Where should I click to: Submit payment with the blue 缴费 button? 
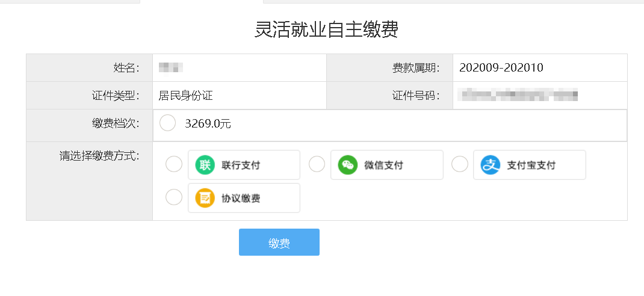click(279, 242)
